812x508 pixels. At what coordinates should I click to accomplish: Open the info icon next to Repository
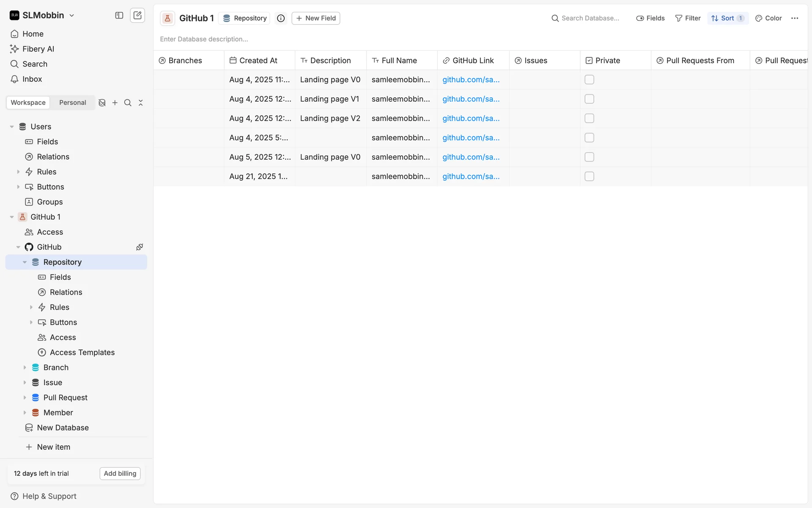(281, 18)
